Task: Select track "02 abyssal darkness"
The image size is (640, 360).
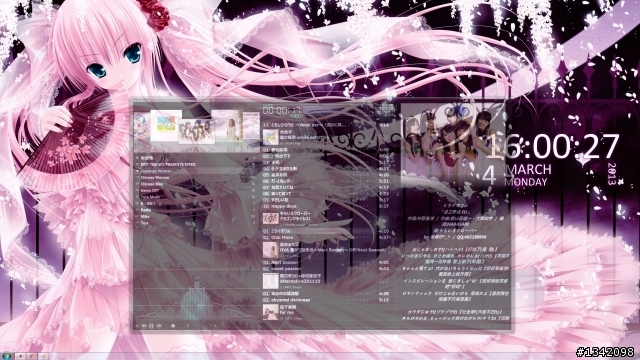Action: (327, 300)
